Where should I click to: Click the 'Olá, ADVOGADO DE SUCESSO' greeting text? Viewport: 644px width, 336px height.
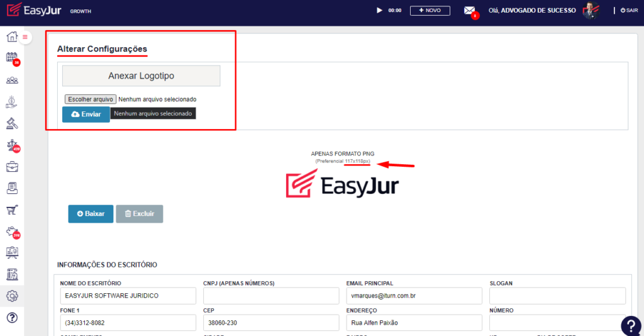[532, 10]
